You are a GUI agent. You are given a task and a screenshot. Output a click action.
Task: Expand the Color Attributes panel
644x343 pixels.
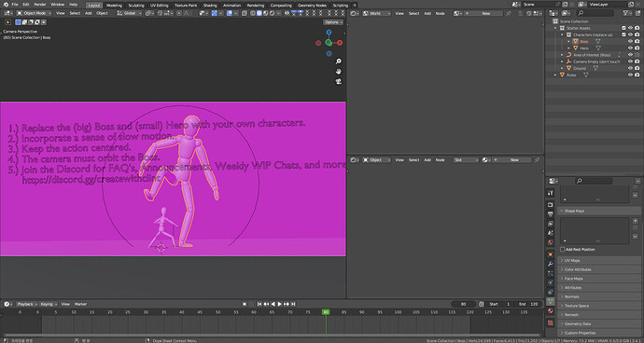click(599, 269)
